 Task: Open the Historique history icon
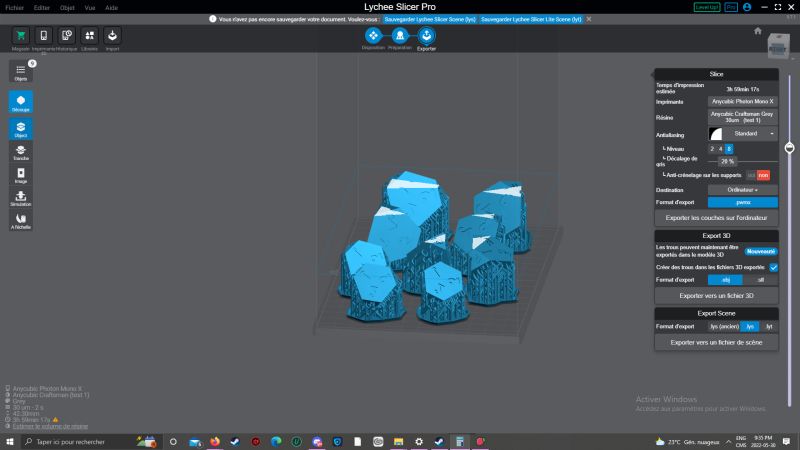click(66, 36)
